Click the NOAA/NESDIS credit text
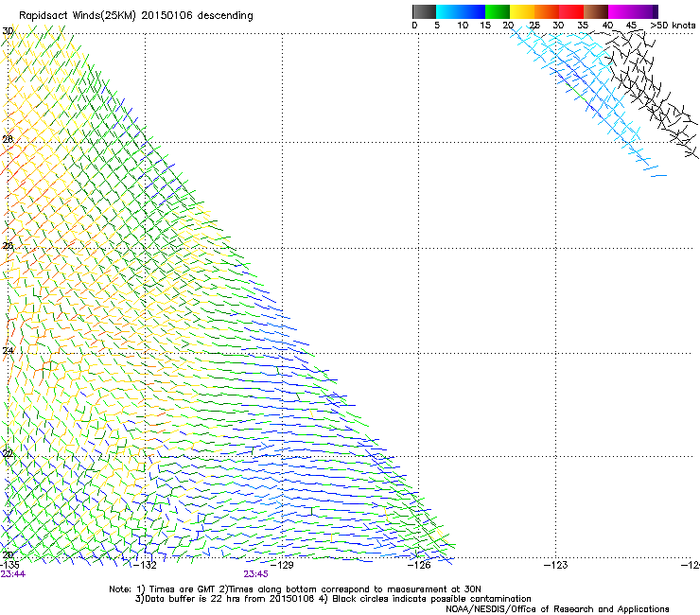 557,609
